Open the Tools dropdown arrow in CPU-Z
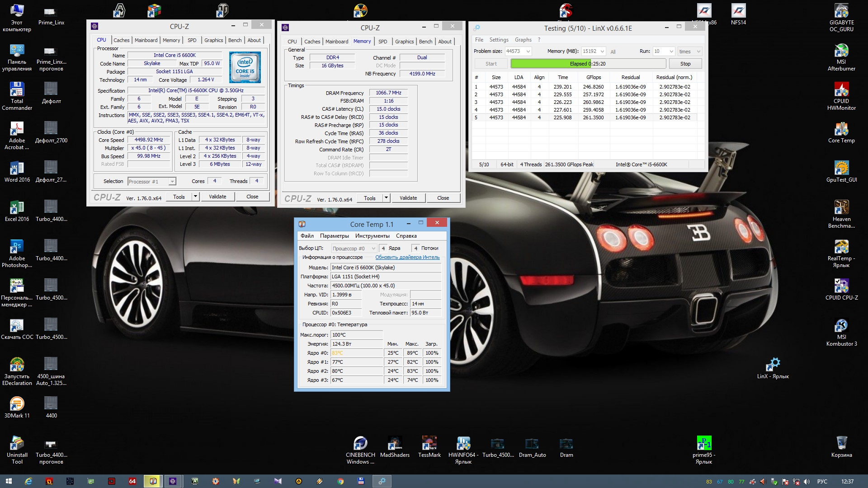This screenshot has height=488, width=868. coord(195,197)
